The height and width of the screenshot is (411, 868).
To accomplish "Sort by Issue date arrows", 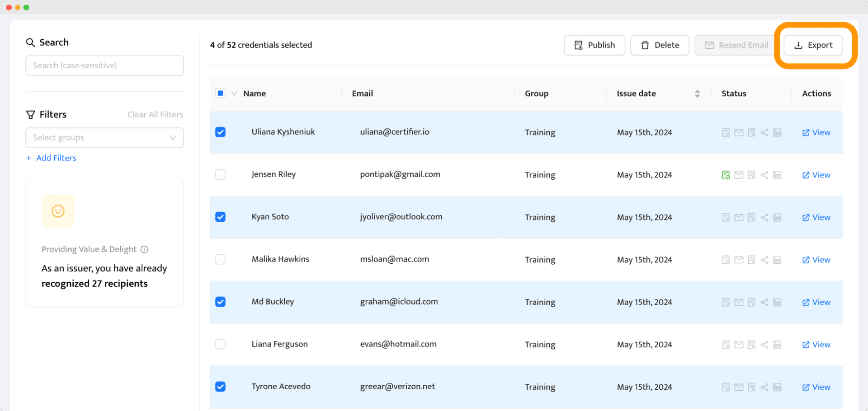I will (697, 93).
